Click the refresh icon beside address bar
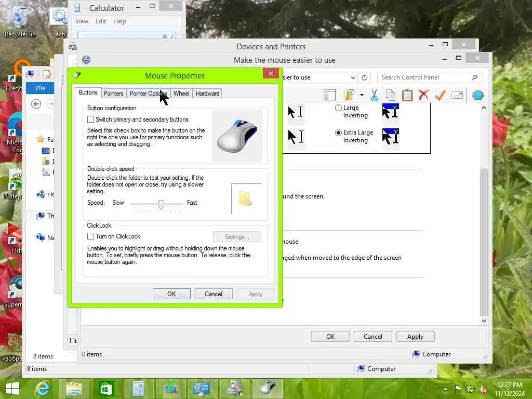532x399 pixels. click(x=364, y=78)
